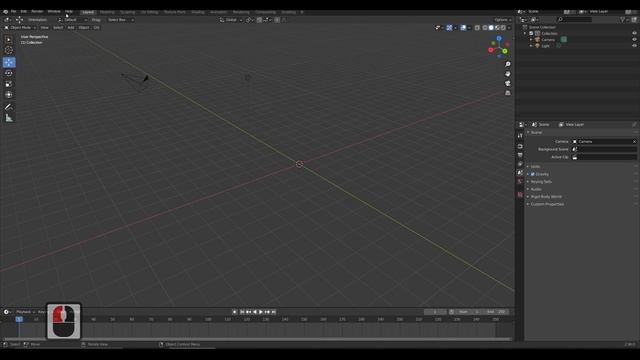Expand the Audio panel
Screen dimensions: 640x360
click(x=536, y=189)
